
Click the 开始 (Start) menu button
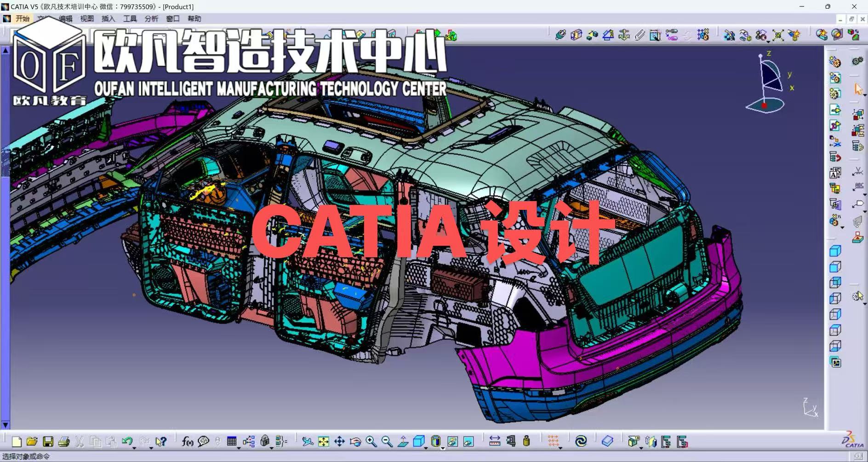click(x=22, y=19)
